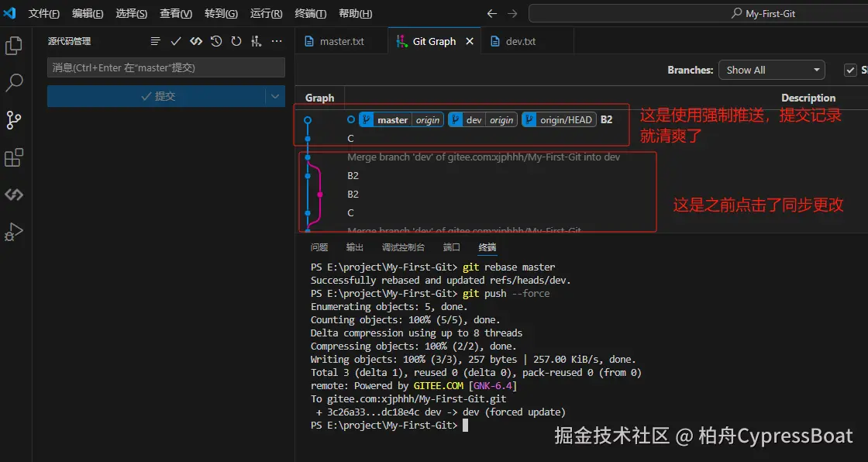Click the 源代码管理 panel title

pyautogui.click(x=69, y=41)
